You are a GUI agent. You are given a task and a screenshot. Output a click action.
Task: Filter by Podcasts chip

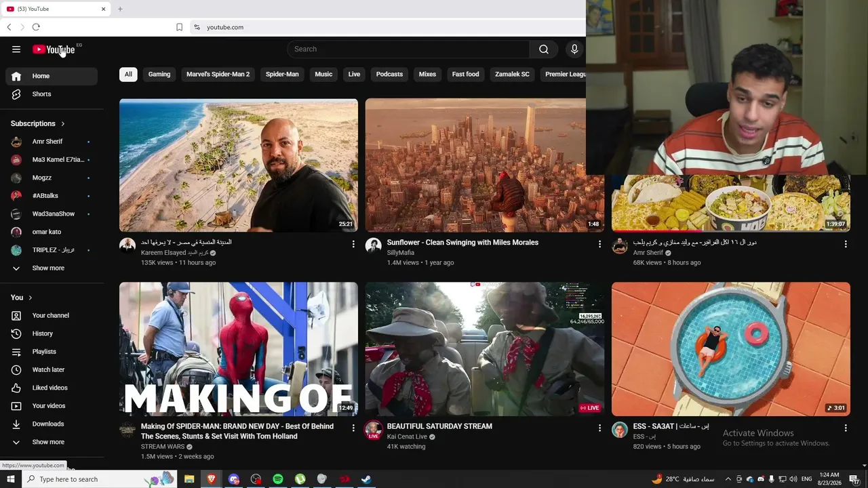pyautogui.click(x=389, y=75)
